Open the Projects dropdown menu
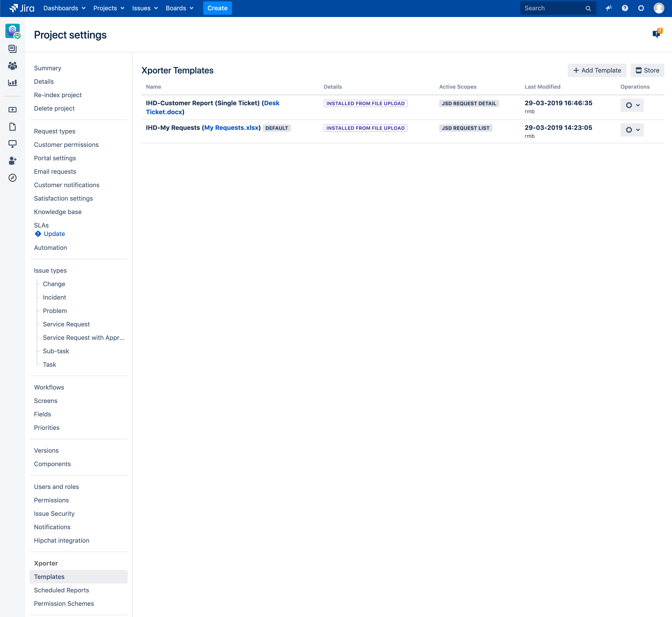 click(109, 8)
